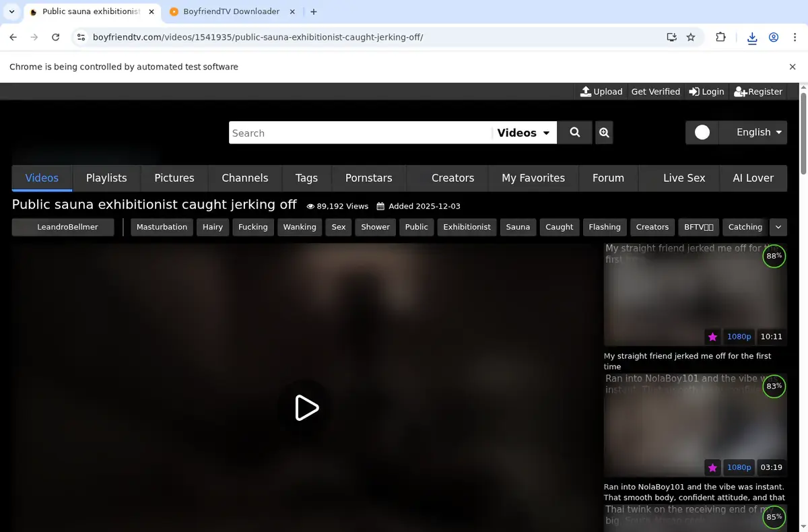Open the Creators navigation tab
Screen dimensions: 808x532
coord(448,178)
